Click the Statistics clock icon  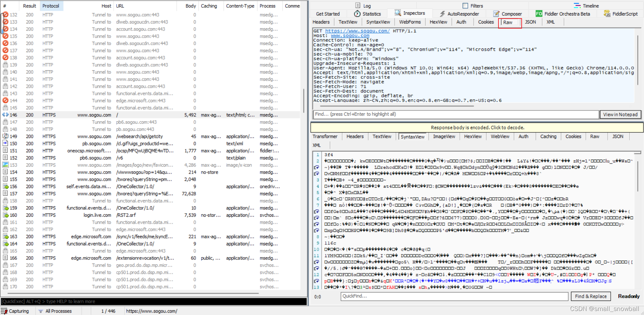click(x=357, y=14)
